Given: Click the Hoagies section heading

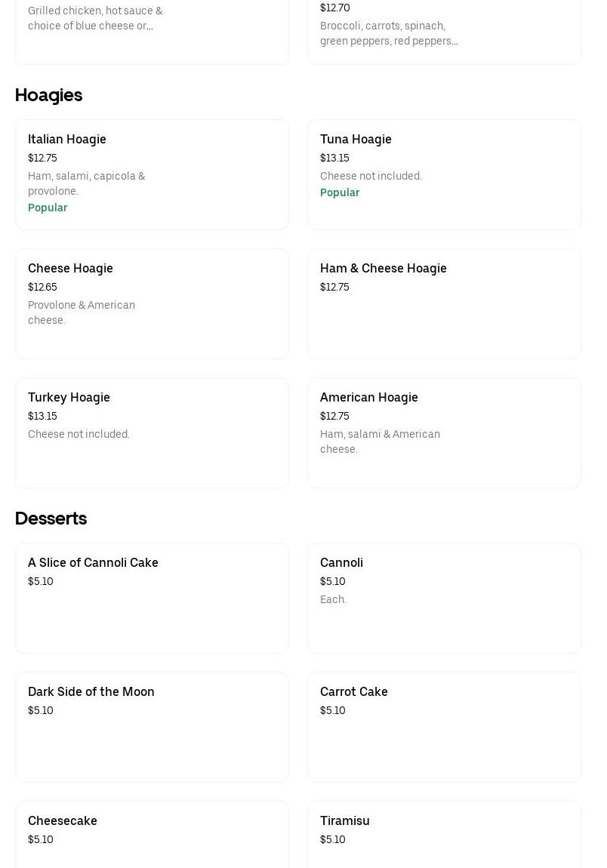Looking at the screenshot, I should pyautogui.click(x=48, y=95).
